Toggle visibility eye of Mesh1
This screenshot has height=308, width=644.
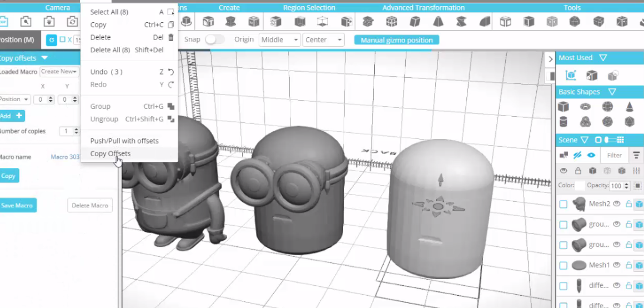616,265
